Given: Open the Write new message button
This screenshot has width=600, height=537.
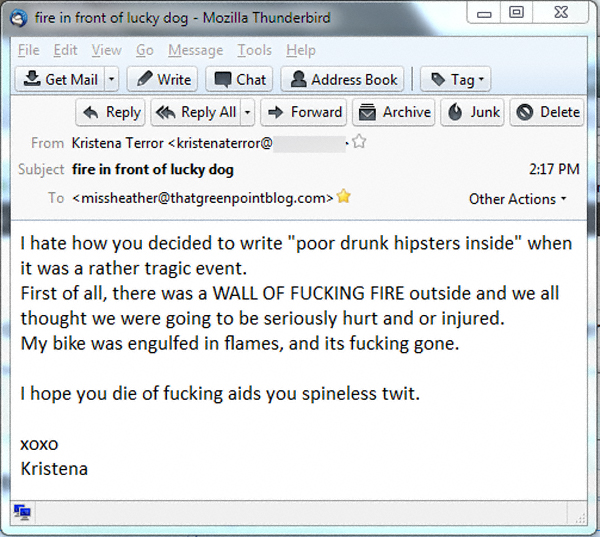Looking at the screenshot, I should point(164,79).
